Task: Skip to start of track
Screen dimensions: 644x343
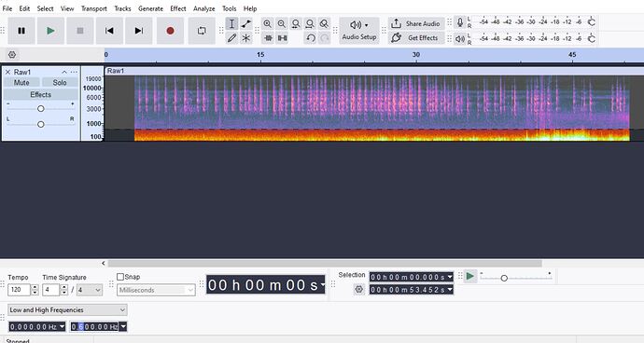Action: (x=109, y=31)
